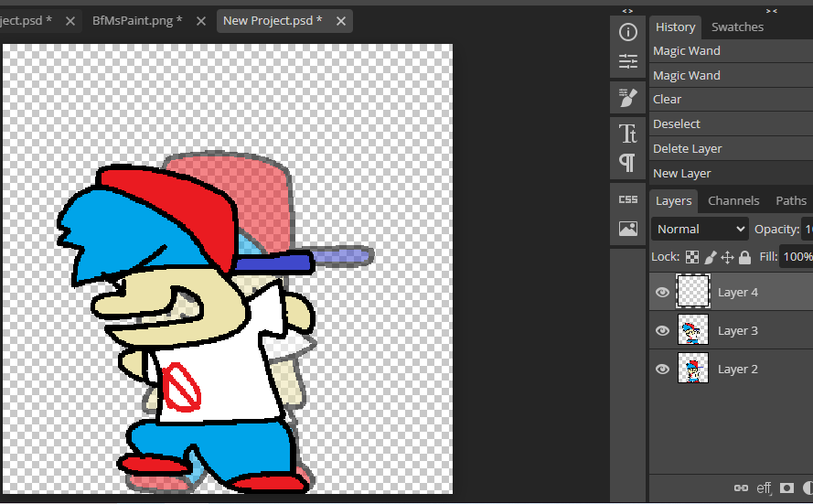Open the CSS panel icon
Viewport: 813px width, 504px height.
point(628,199)
